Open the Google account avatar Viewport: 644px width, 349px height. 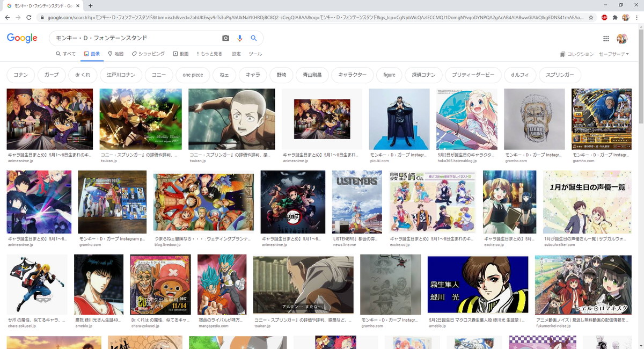click(x=622, y=39)
